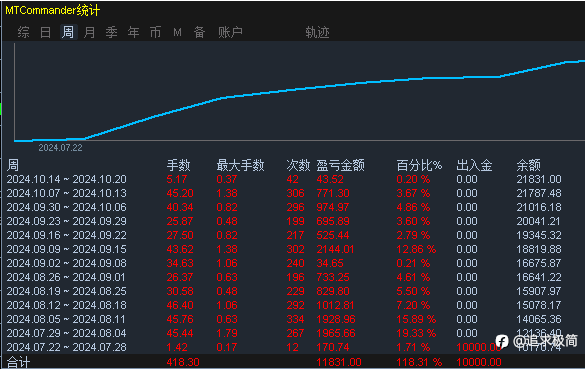Click profit value 1965.66
The height and width of the screenshot is (369, 585).
pos(336,333)
